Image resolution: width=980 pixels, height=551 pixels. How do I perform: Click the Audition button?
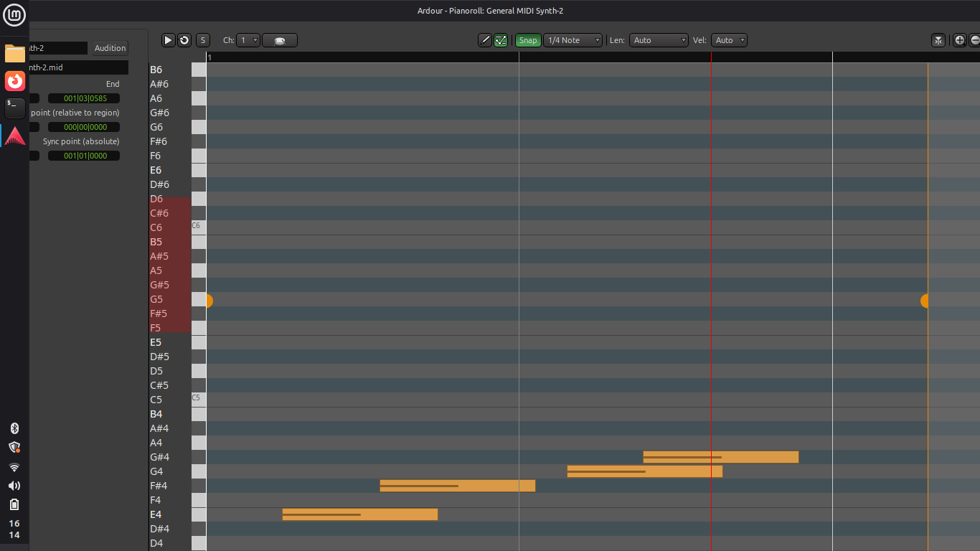(x=110, y=48)
